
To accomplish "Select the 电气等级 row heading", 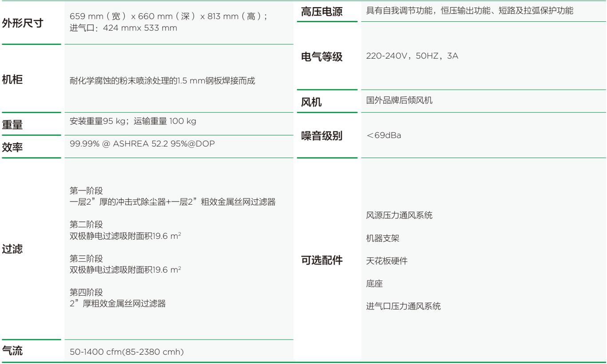I will (x=322, y=57).
